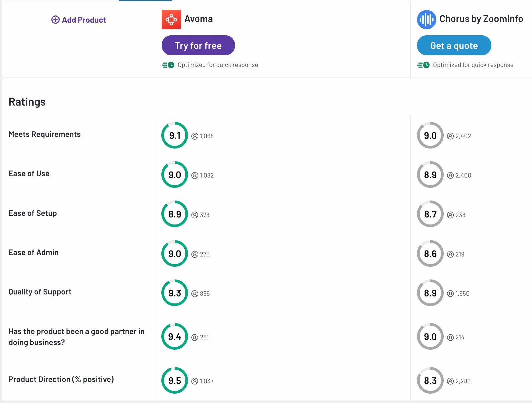
Task: Click reviewer icon next to Avoma 378
Action: [x=195, y=215]
